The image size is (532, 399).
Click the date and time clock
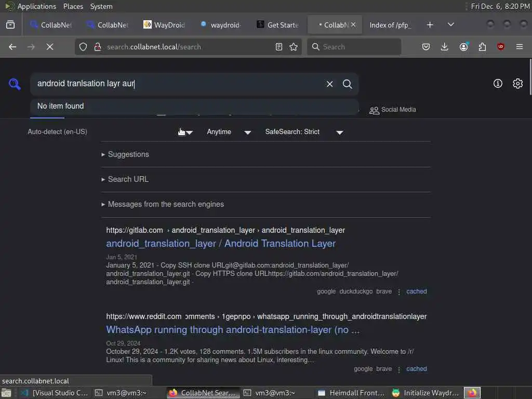coord(500,6)
